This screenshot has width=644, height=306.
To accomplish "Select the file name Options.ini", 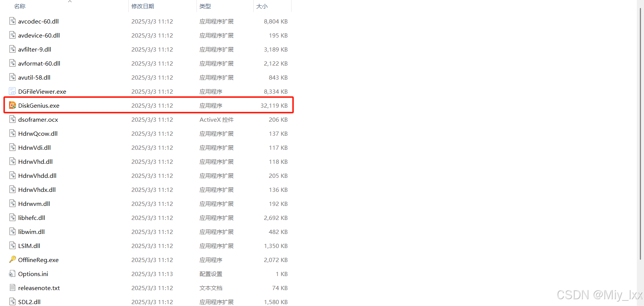I will point(33,274).
